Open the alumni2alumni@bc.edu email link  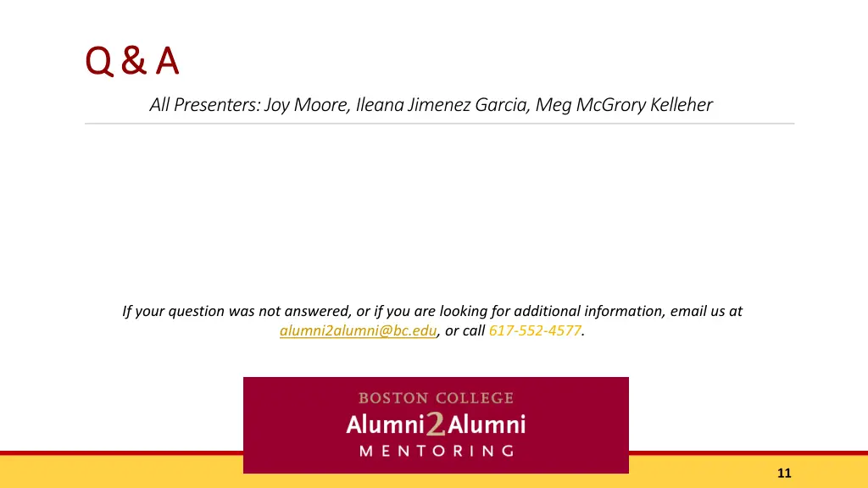(358, 330)
